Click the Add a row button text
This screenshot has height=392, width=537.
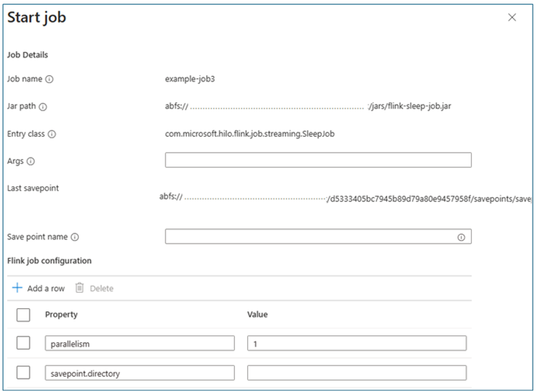(46, 289)
